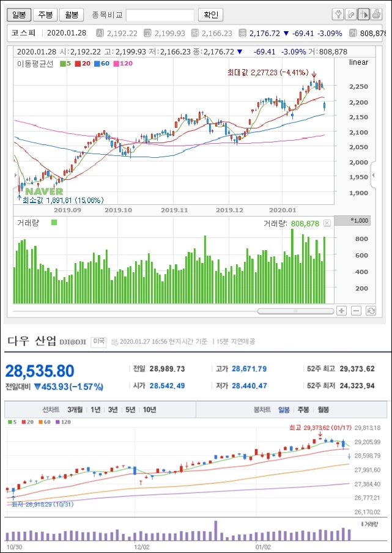Click the 12/02 Dow date label
392x553 pixels.
click(x=142, y=546)
